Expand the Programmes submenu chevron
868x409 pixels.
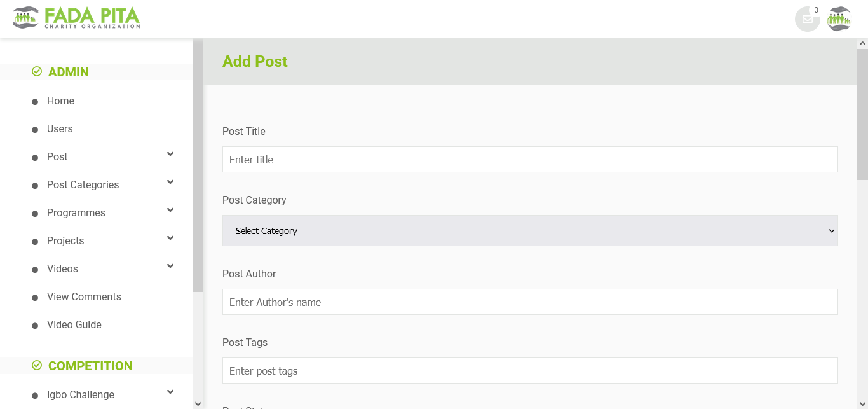[170, 210]
